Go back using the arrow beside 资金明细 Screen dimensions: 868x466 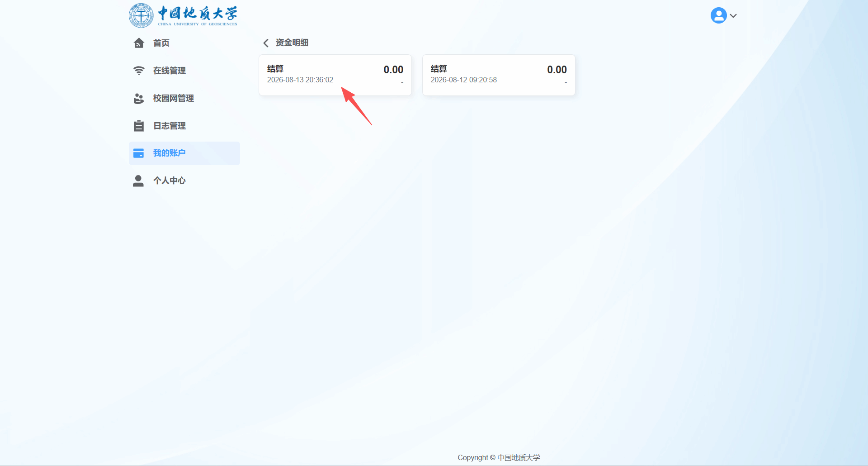[266, 43]
